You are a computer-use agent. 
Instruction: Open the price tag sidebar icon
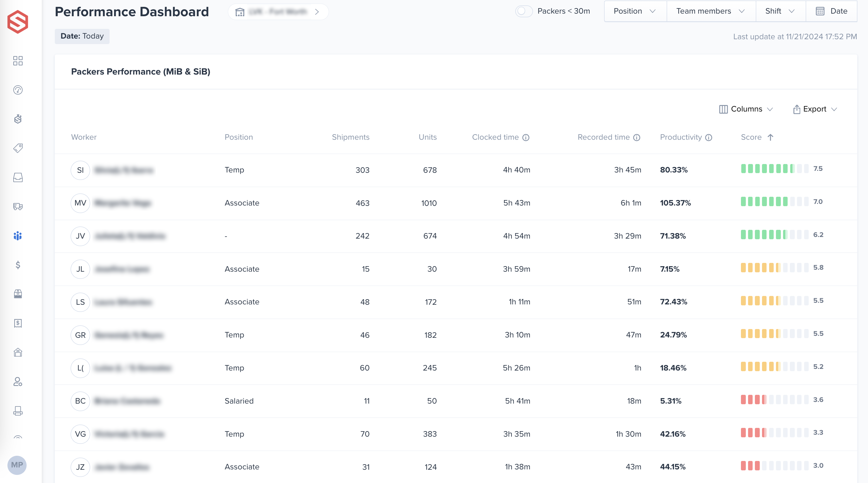[18, 148]
